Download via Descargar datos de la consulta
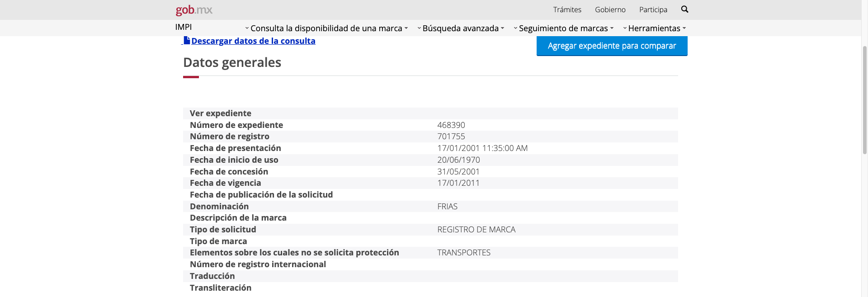Viewport: 868px width, 297px height. click(x=253, y=41)
